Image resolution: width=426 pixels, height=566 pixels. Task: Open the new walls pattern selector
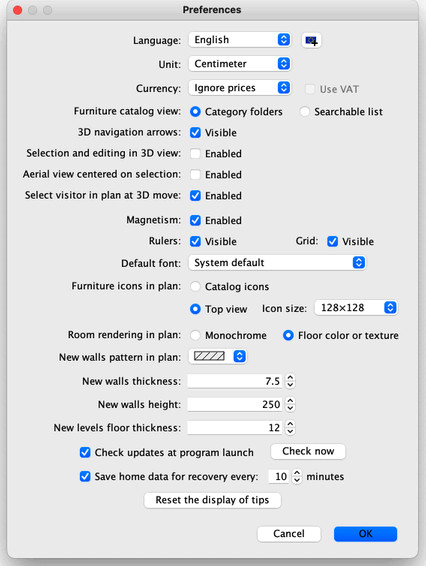pyautogui.click(x=218, y=356)
